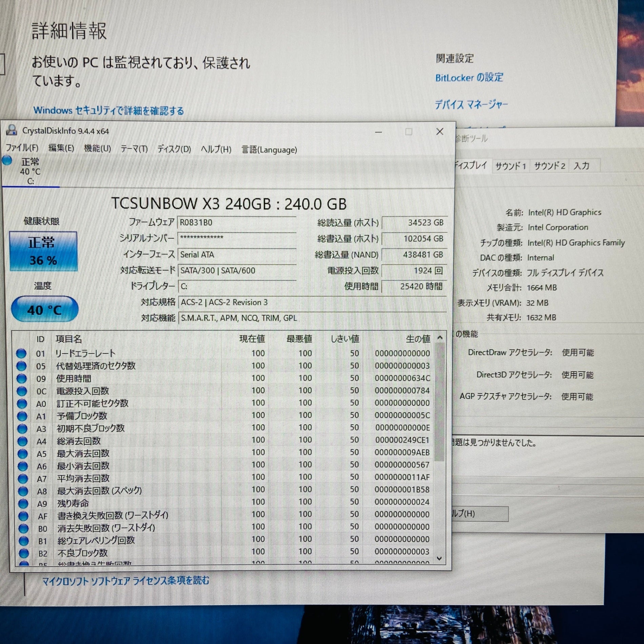Click the ファームウェア field showing R0831B0

[x=237, y=223]
